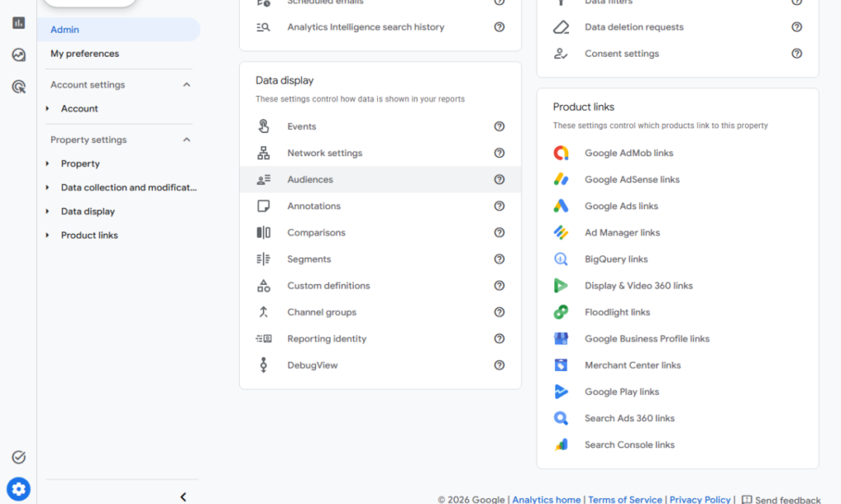Click the Ad Manager logo icon

click(561, 232)
